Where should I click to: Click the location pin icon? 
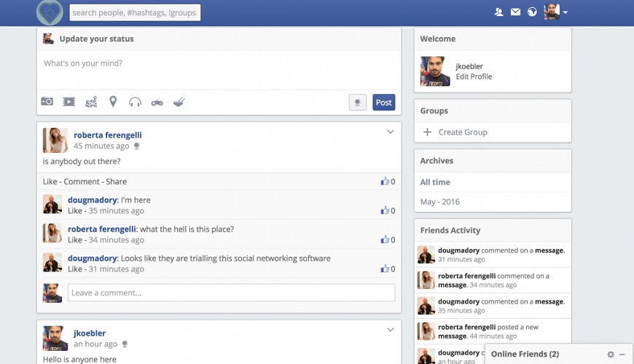pyautogui.click(x=113, y=102)
